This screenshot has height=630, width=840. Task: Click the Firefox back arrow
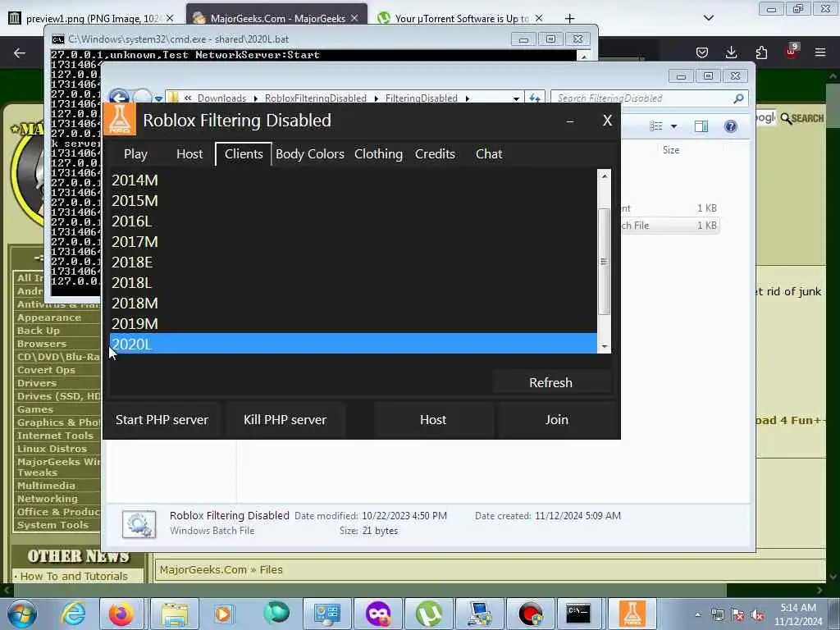click(x=20, y=52)
